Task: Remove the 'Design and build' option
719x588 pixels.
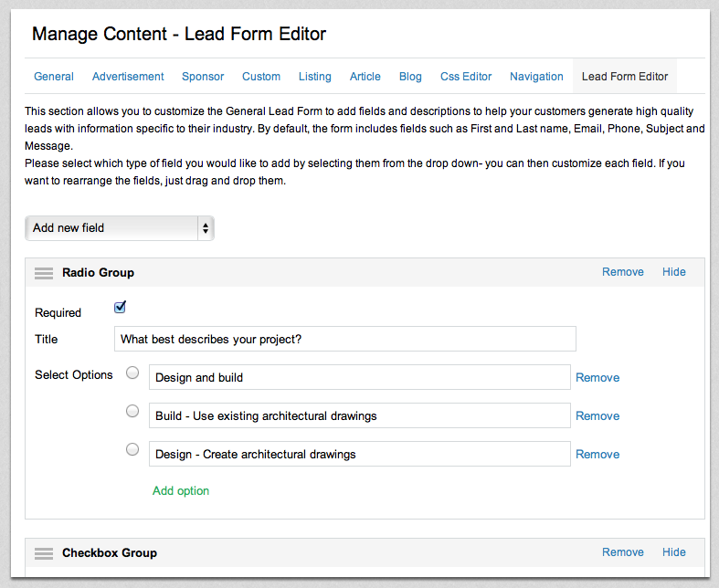Action: 597,378
